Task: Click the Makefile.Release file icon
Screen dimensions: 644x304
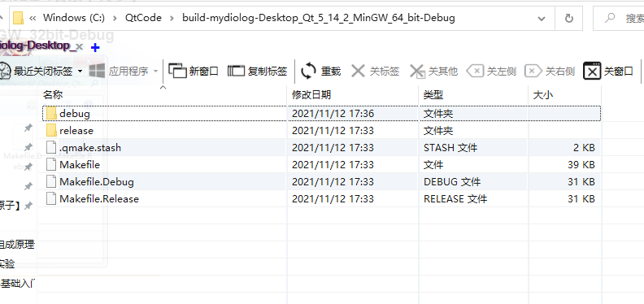Action: tap(51, 199)
